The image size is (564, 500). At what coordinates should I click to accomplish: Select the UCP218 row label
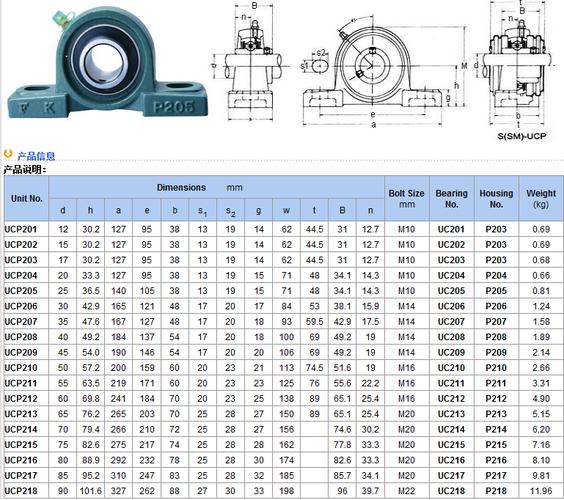coord(21,491)
